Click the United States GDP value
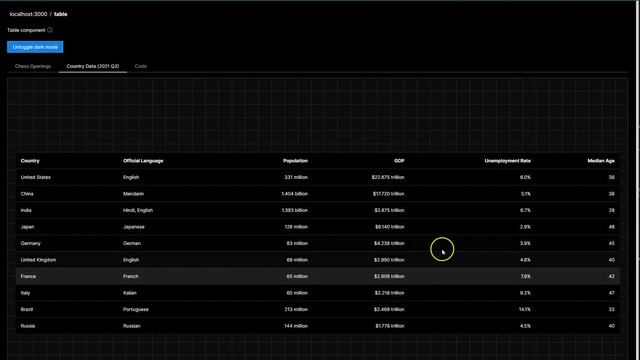This screenshot has height=360, width=640. (x=388, y=177)
